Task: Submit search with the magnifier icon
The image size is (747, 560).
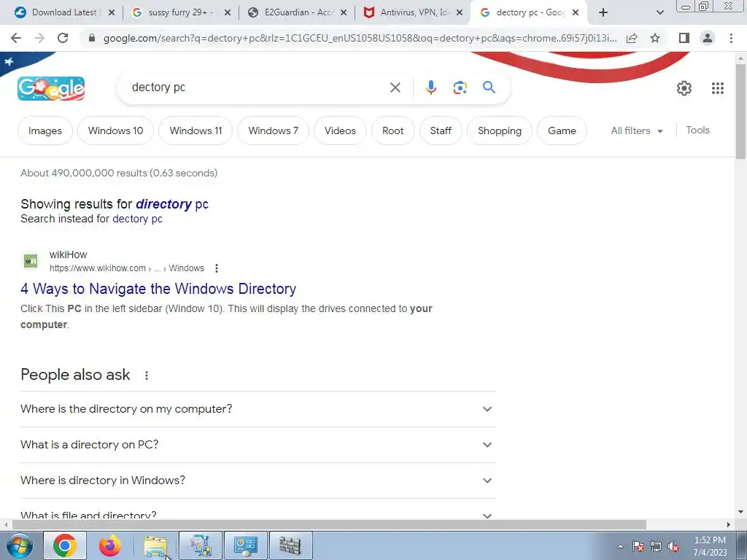Action: pos(489,87)
